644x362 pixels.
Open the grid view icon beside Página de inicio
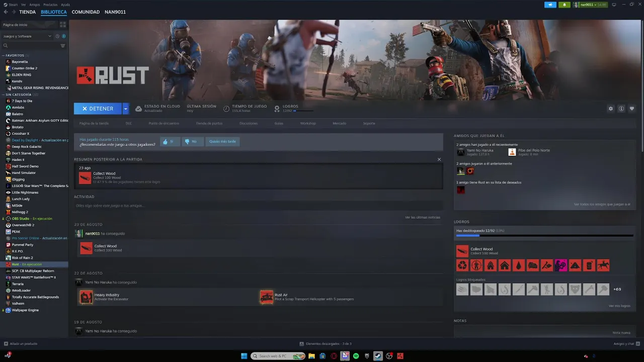point(63,25)
